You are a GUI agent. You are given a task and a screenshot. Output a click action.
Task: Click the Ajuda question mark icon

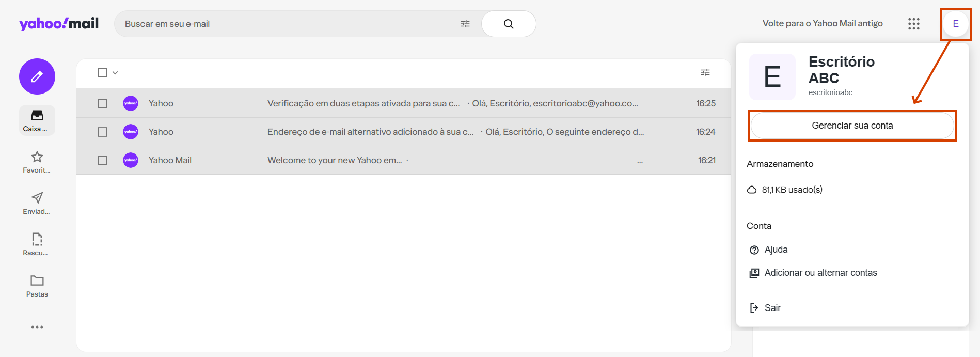click(x=754, y=250)
